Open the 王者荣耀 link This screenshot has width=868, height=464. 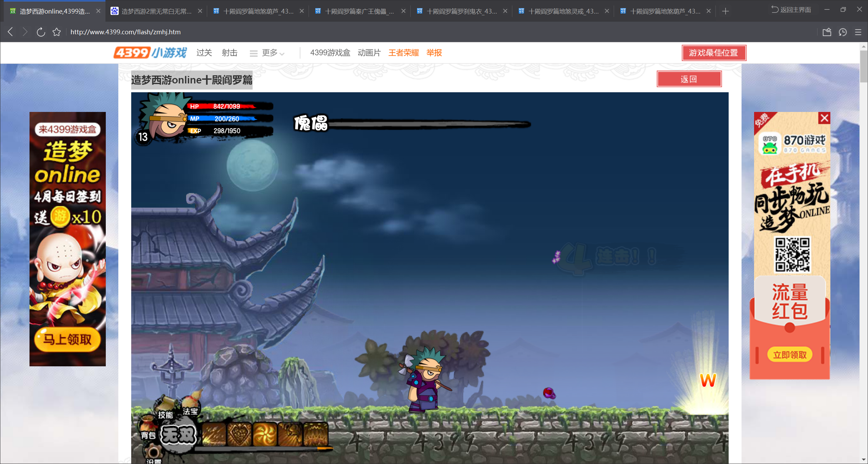point(403,53)
